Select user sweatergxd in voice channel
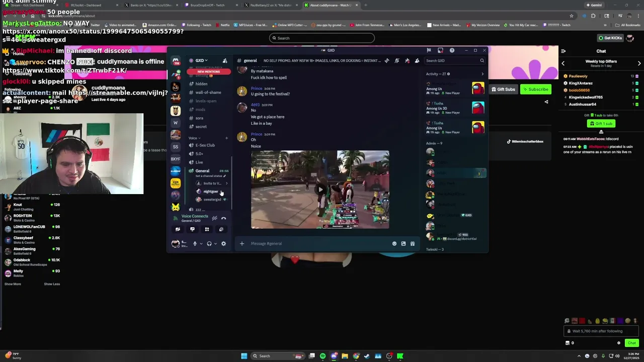644x362 pixels. click(212, 200)
